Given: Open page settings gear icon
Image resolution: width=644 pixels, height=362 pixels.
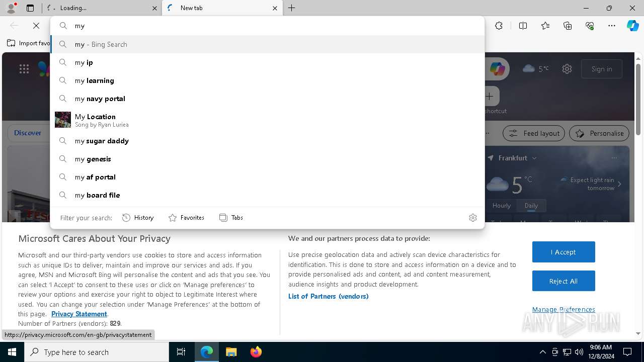Looking at the screenshot, I should [x=567, y=69].
